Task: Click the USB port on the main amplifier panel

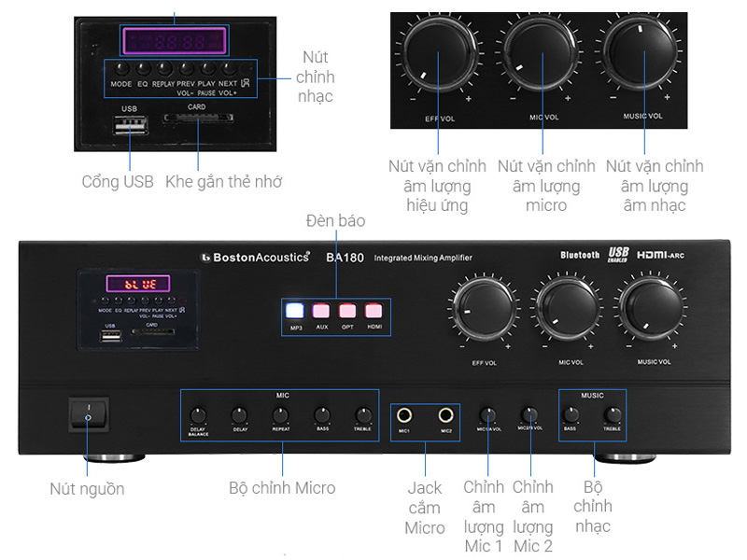Action: (110, 336)
